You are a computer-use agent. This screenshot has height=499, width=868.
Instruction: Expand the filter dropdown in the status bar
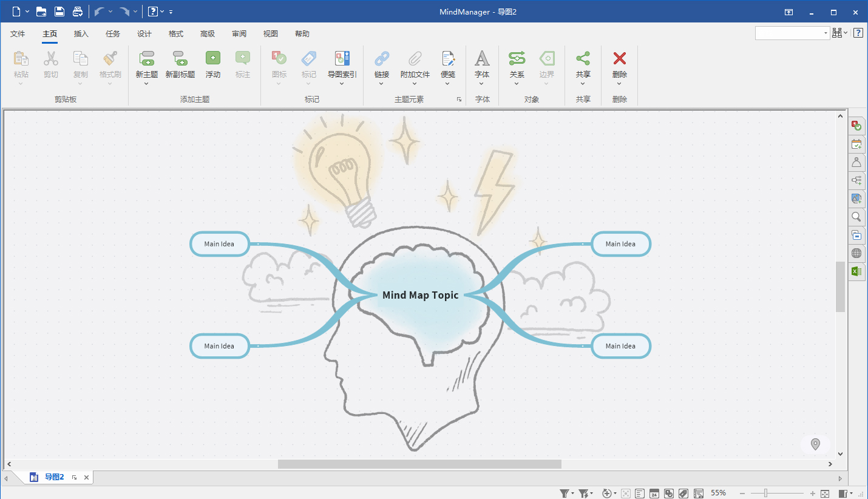(571, 493)
